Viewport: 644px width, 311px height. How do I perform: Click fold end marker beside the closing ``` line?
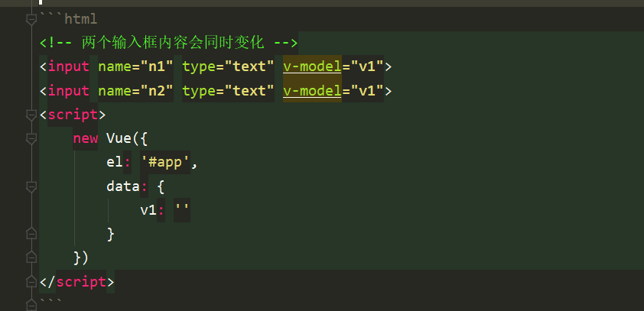coord(31,305)
